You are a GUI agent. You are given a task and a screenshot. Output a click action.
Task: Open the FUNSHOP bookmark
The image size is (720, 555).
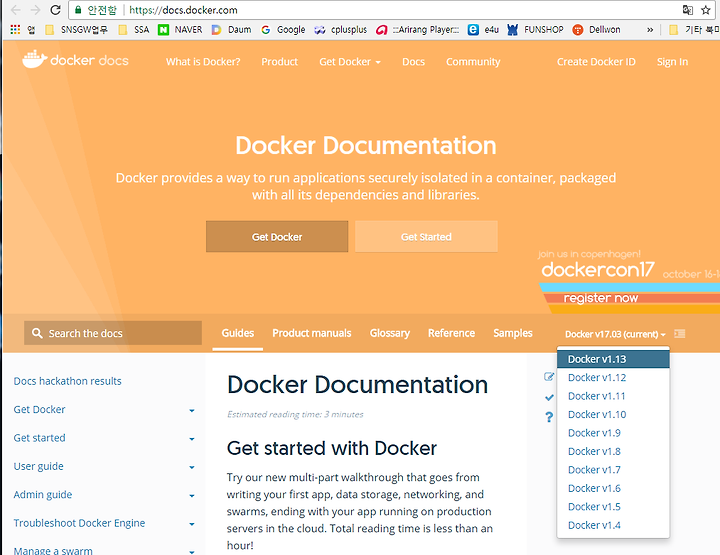535,29
